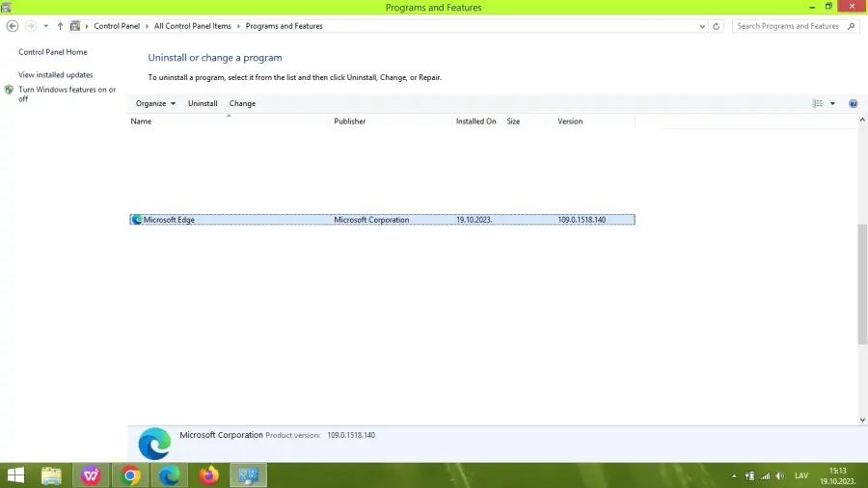Click the Change button

coord(242,103)
